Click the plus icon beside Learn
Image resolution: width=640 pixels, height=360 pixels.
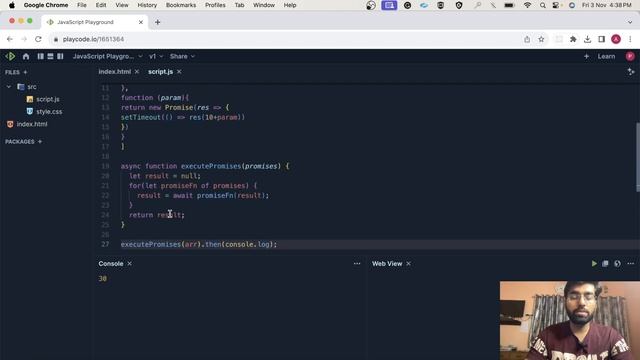coord(586,56)
